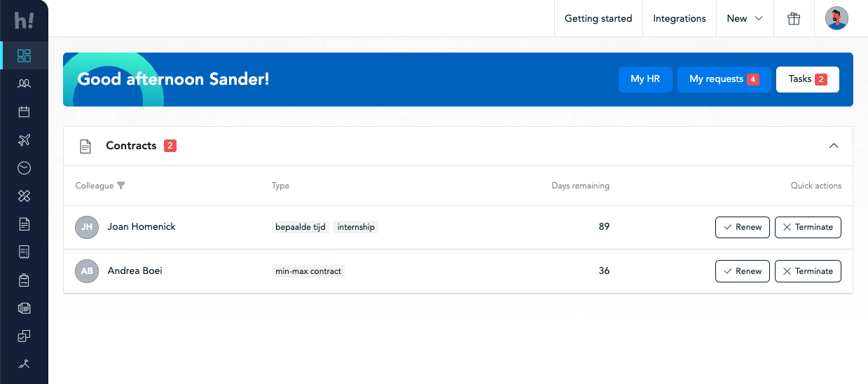The height and width of the screenshot is (384, 868).
Task: Open the clipboard icon in sidebar
Action: coord(24,280)
